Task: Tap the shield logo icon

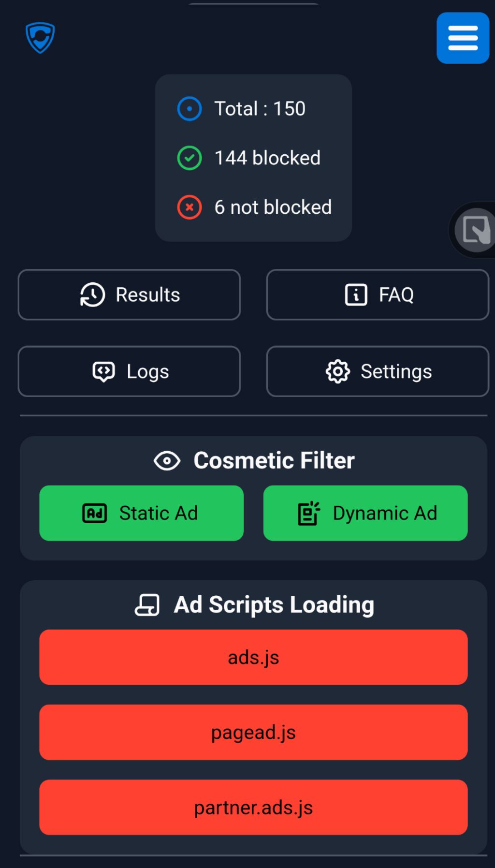Action: 40,38
